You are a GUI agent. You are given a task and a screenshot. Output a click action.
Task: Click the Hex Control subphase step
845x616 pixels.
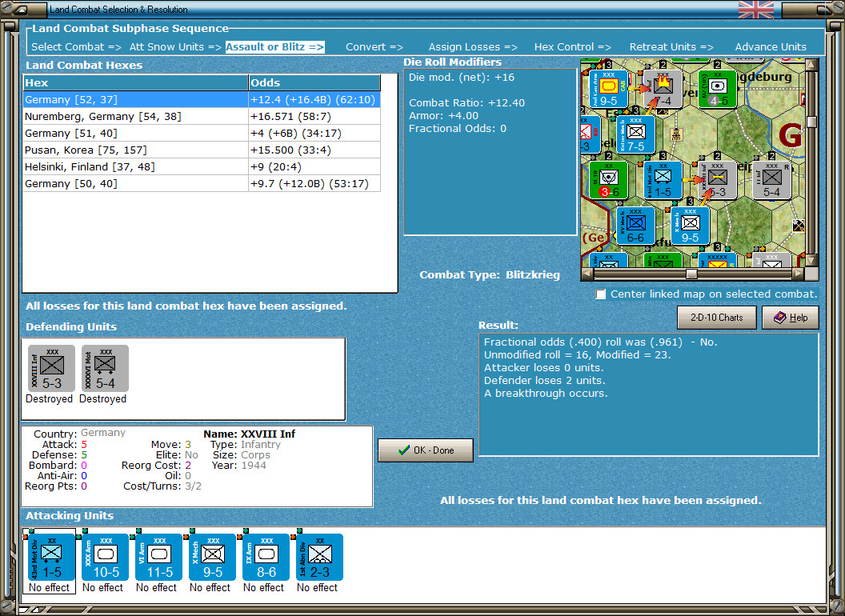[x=572, y=47]
